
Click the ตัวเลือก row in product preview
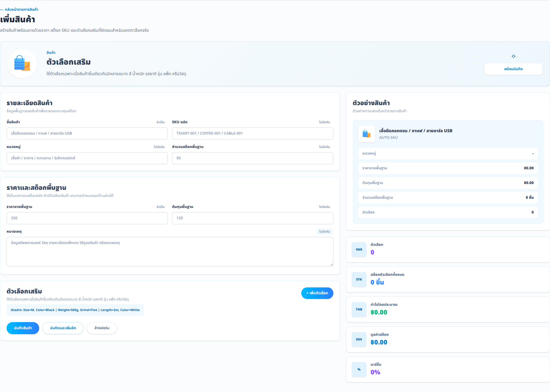(x=448, y=212)
